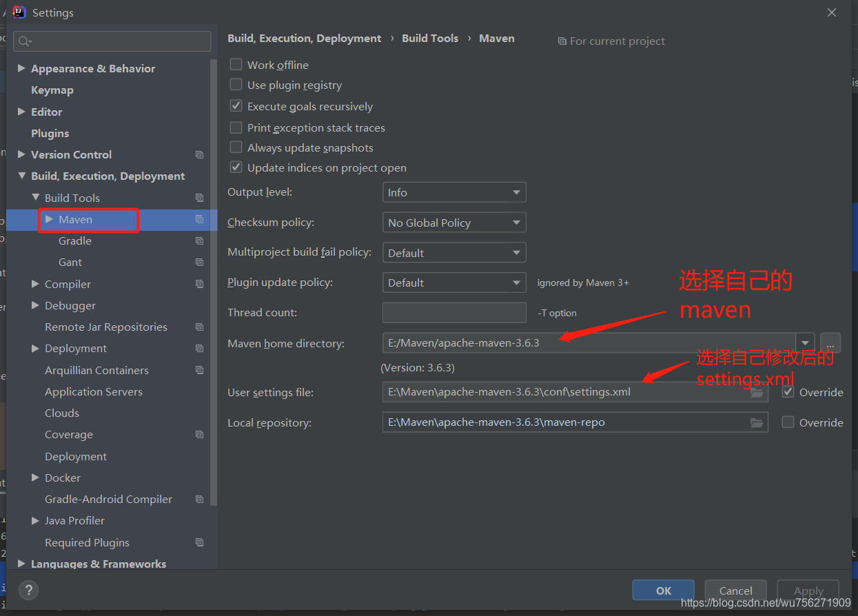Viewport: 858px width, 616px height.
Task: Uncheck Override for User settings file
Action: (x=788, y=392)
